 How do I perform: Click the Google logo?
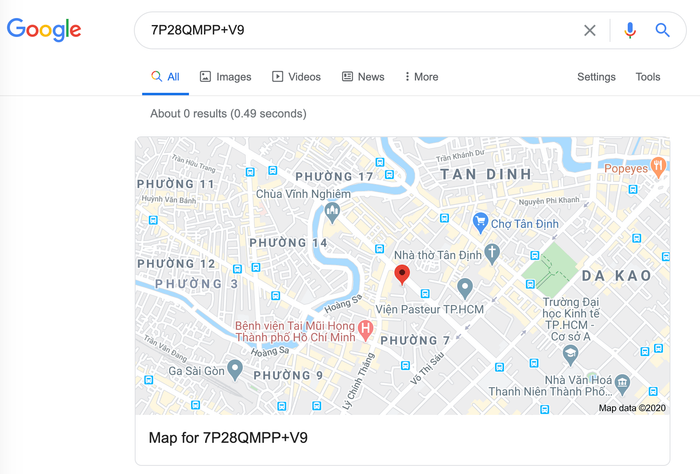44,30
